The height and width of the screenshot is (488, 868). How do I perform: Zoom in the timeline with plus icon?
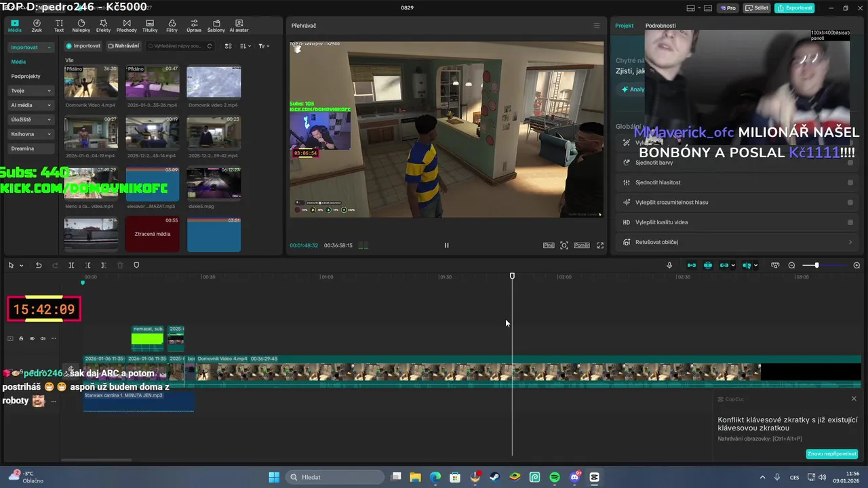point(856,265)
